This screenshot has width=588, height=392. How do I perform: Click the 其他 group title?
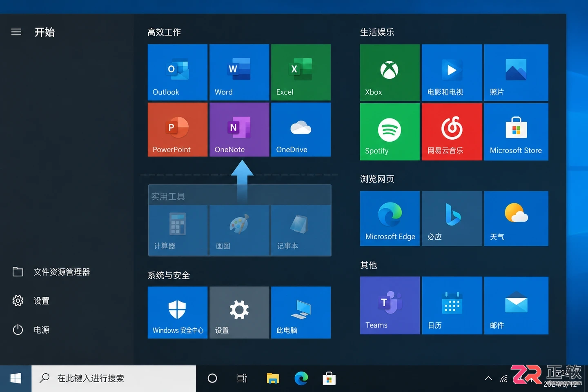coord(368,265)
